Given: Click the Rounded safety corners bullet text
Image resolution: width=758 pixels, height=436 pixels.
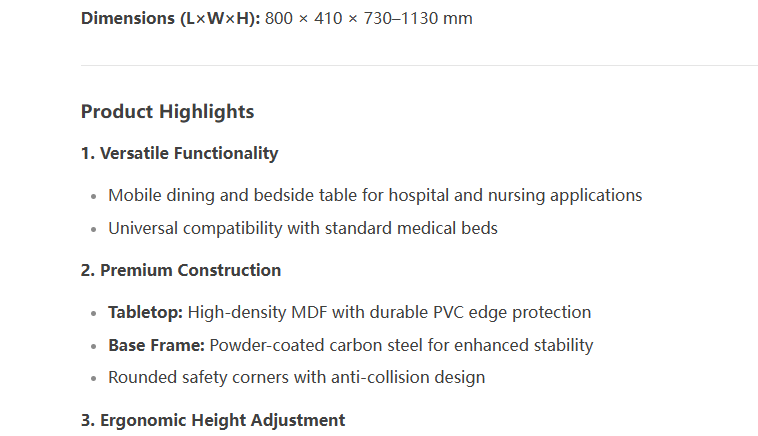Looking at the screenshot, I should 296,378.
